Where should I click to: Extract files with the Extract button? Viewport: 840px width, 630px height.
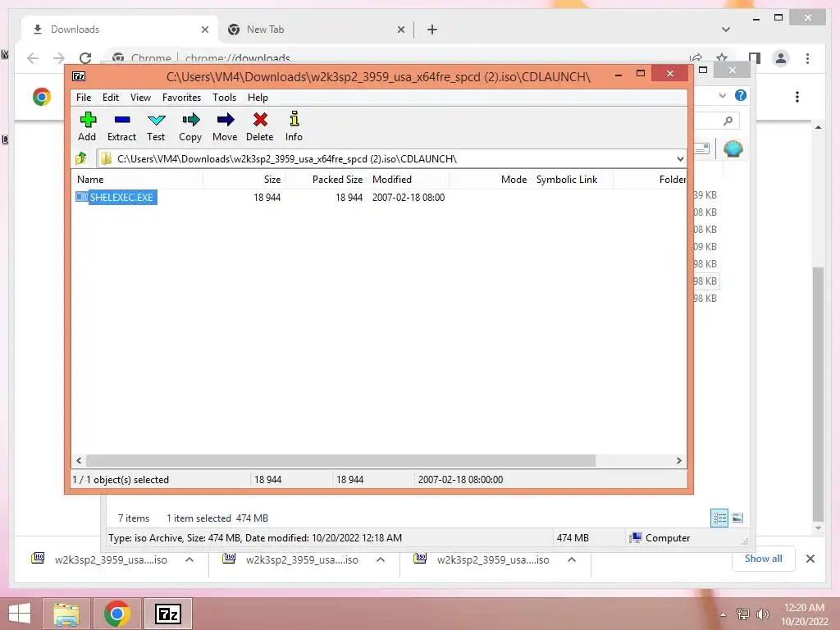(x=121, y=126)
